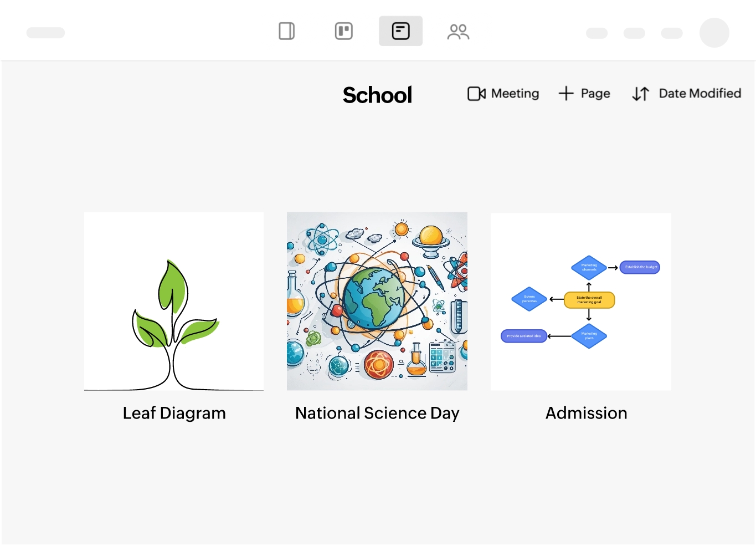Open the Date Modified sort dropdown
This screenshot has height=546, width=756.
coord(700,94)
